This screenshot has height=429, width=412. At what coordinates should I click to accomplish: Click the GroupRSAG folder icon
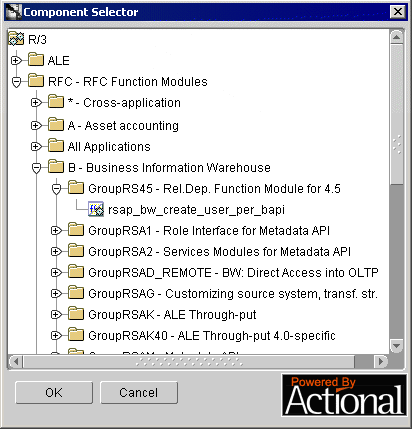76,293
